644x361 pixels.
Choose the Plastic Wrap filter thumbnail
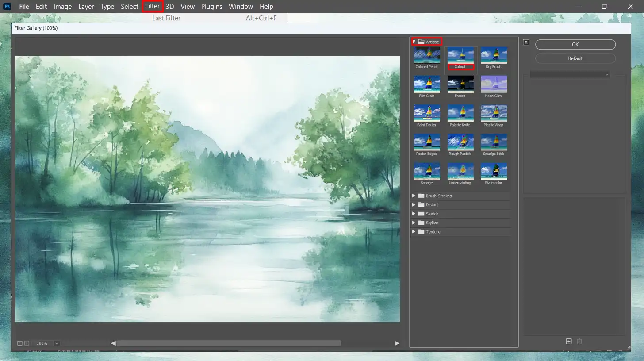pyautogui.click(x=494, y=113)
